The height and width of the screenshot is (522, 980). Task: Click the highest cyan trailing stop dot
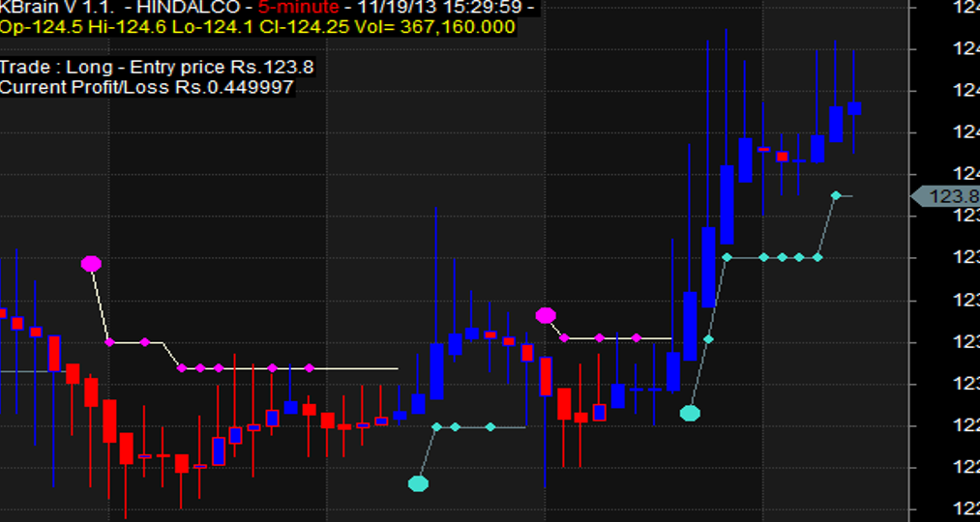coord(836,196)
